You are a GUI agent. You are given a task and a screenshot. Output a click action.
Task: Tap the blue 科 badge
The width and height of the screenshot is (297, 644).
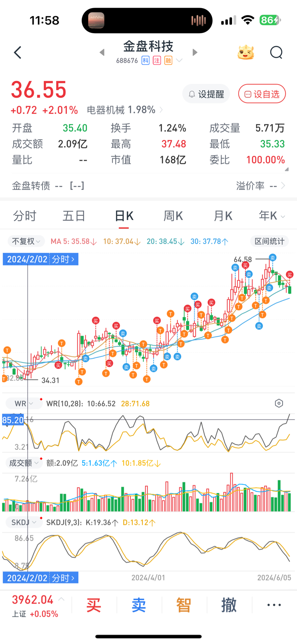point(145,60)
